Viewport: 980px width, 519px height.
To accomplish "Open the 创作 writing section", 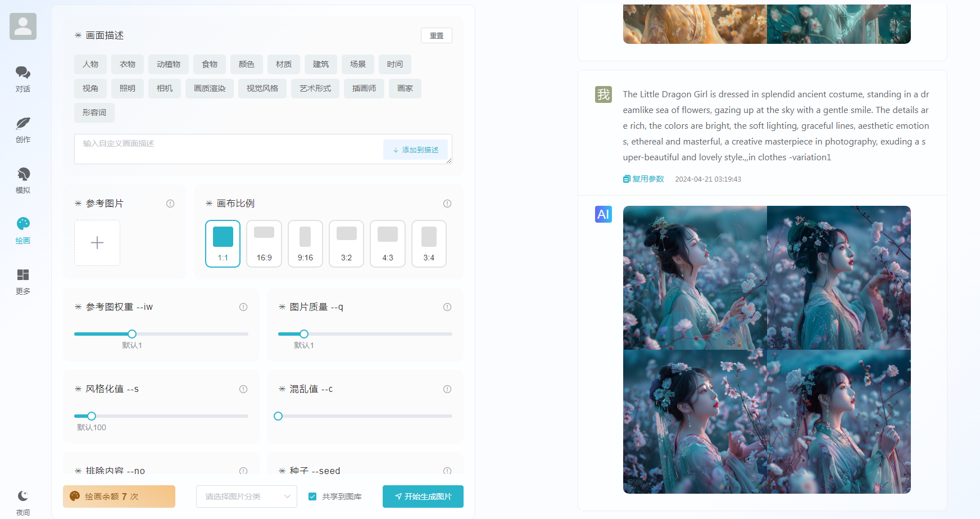I will (23, 130).
